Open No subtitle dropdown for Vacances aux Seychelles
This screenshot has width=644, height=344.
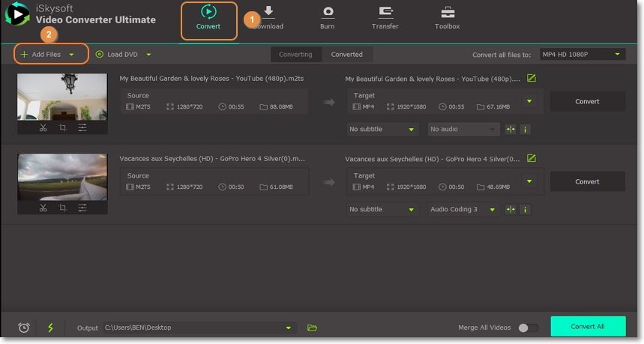coord(382,209)
